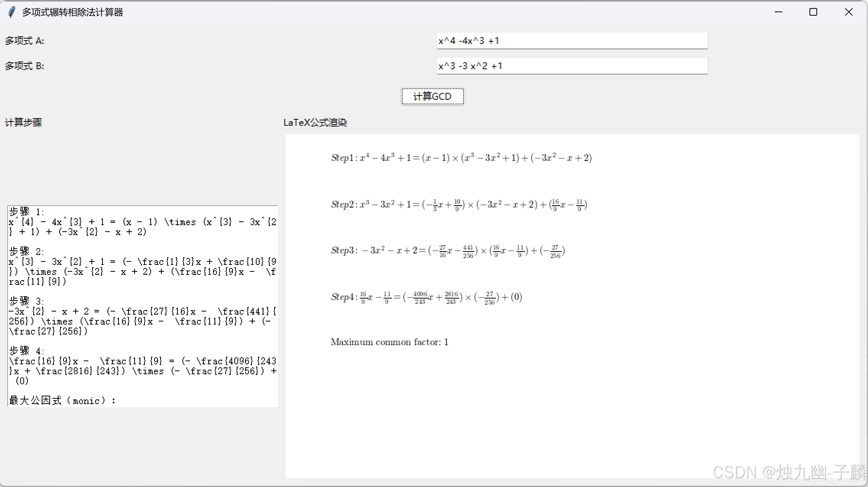Click the 计算步骤 section label
The height and width of the screenshot is (487, 868).
[x=23, y=123]
